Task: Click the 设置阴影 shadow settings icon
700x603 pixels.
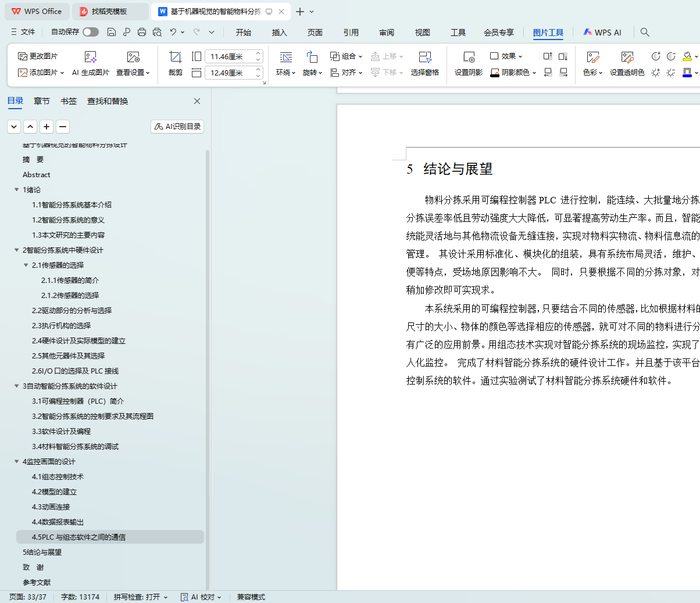Action: [468, 57]
